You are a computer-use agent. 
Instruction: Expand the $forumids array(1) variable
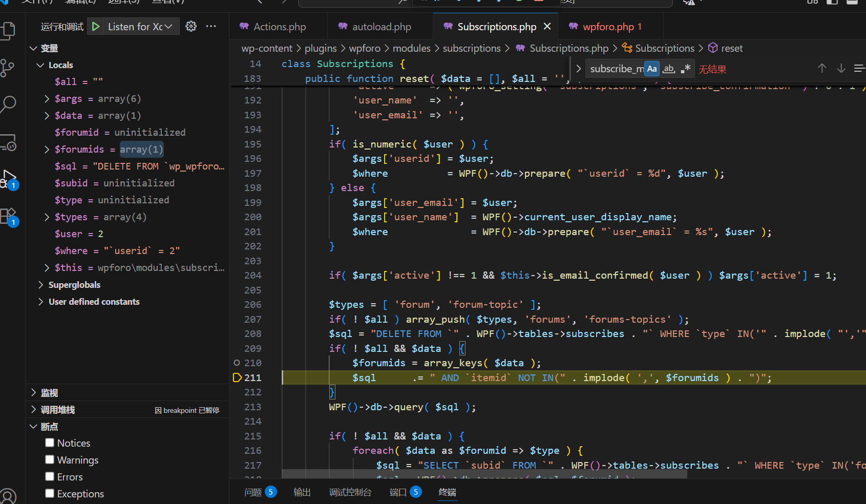[47, 149]
